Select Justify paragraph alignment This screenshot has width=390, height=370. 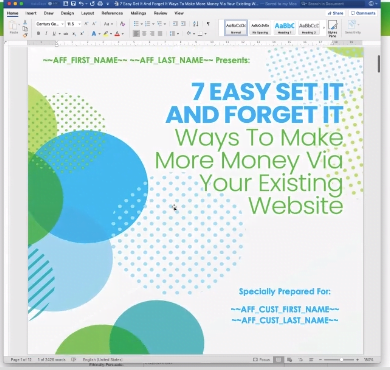click(160, 34)
